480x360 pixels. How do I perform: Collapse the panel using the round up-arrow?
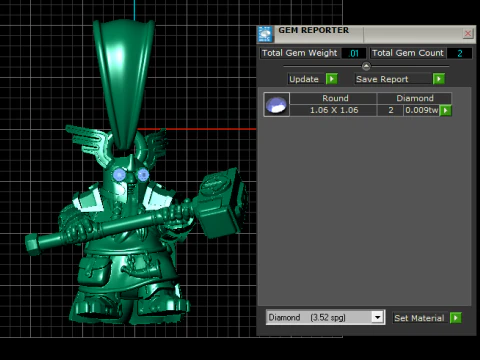tap(366, 66)
